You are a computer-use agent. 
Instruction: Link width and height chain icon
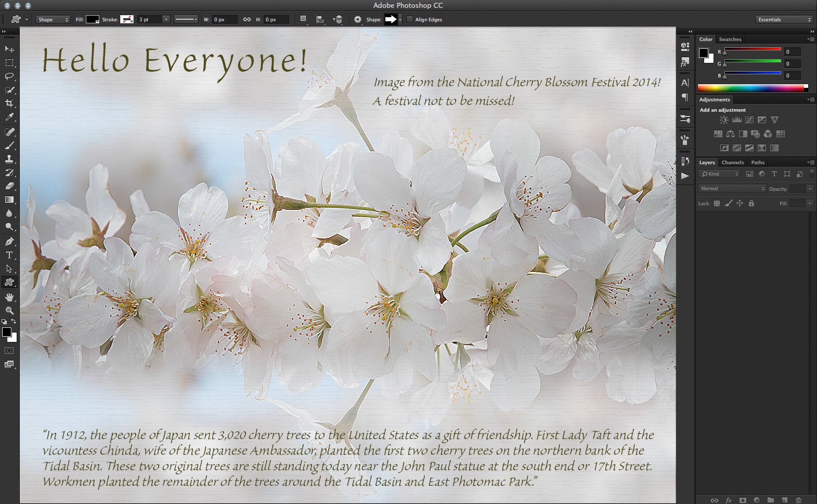pos(247,20)
